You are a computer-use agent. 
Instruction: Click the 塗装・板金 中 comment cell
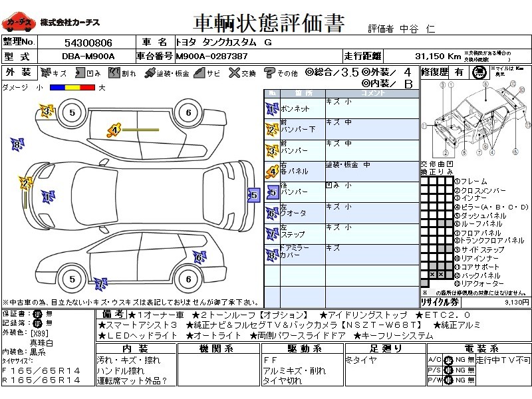372,172
